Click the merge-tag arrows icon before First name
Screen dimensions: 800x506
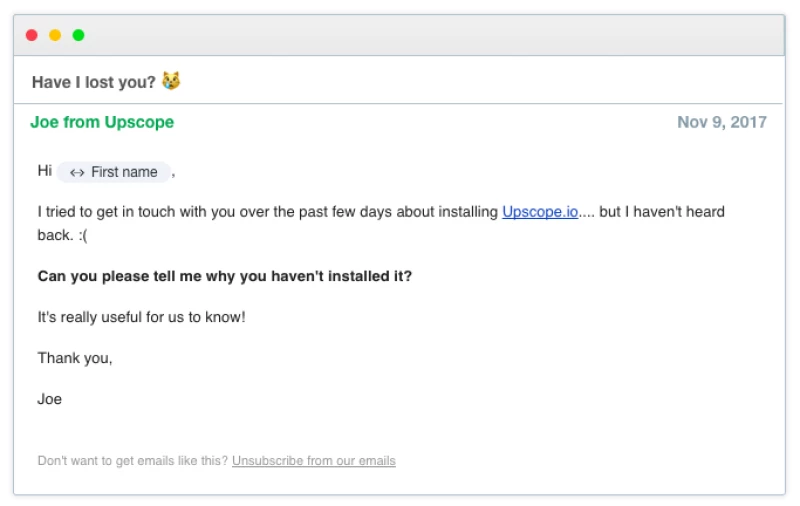coord(77,172)
